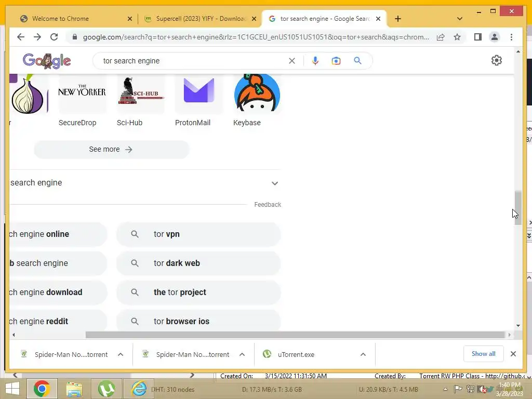Image resolution: width=532 pixels, height=399 pixels.
Task: Close the Welcome to Chrome tab
Action: click(x=129, y=19)
